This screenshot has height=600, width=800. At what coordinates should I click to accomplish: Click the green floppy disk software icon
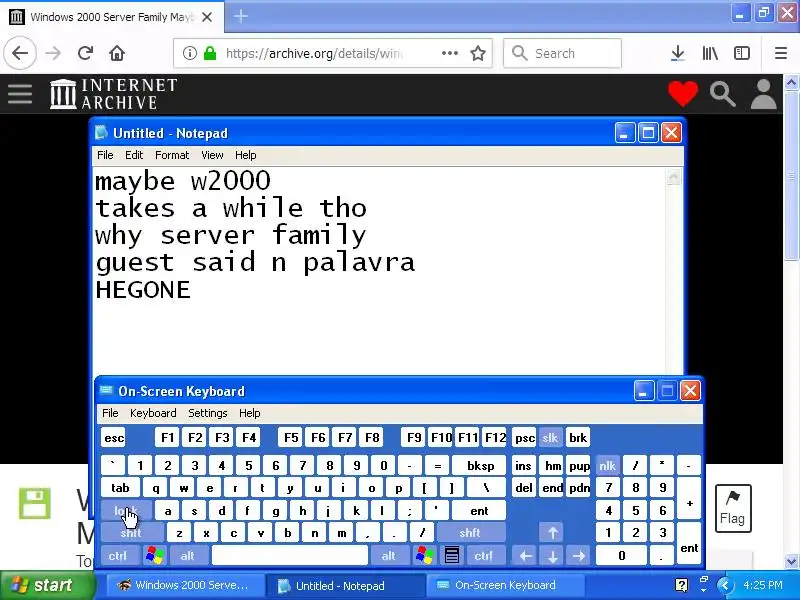tap(35, 503)
